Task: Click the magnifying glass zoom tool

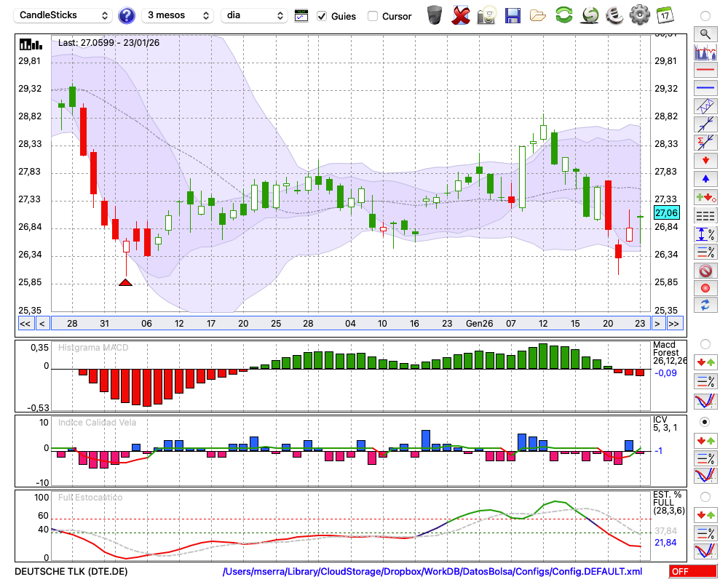Action: [705, 34]
